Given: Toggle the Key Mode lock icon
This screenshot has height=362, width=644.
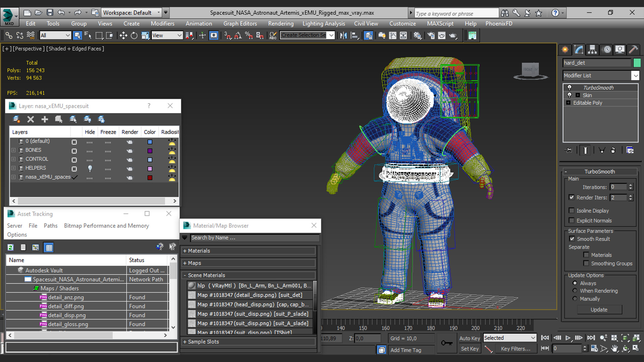Looking at the screenshot, I should 446,343.
